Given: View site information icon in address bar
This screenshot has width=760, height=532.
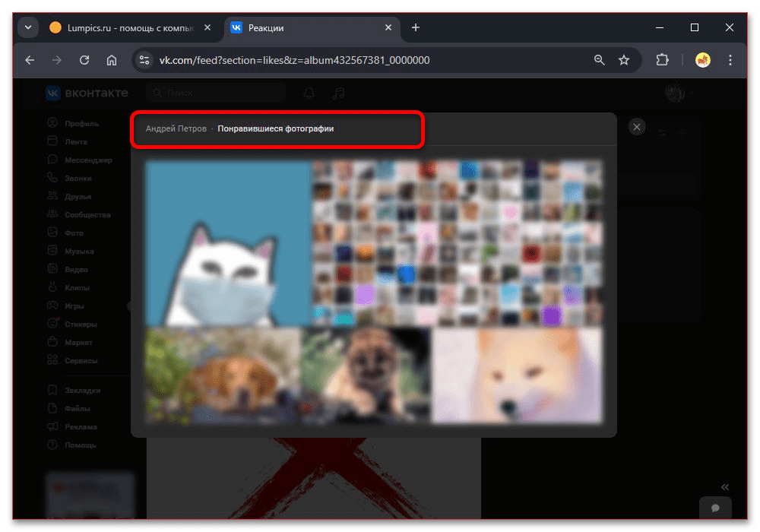Looking at the screenshot, I should (x=144, y=60).
